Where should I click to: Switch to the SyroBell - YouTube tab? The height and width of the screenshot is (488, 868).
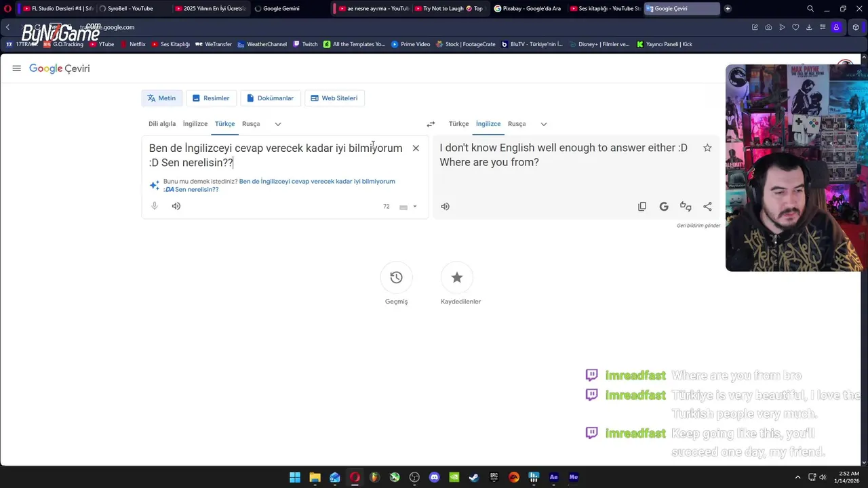pos(130,9)
